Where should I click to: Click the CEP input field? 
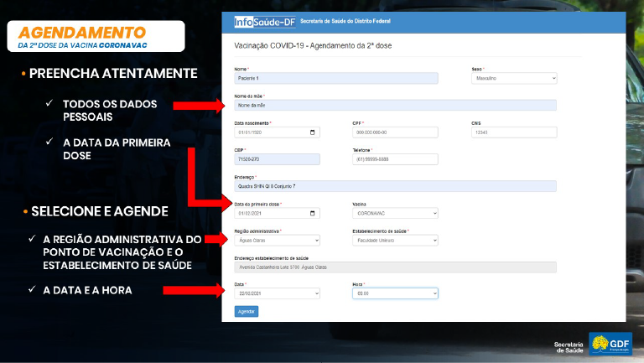pos(278,159)
